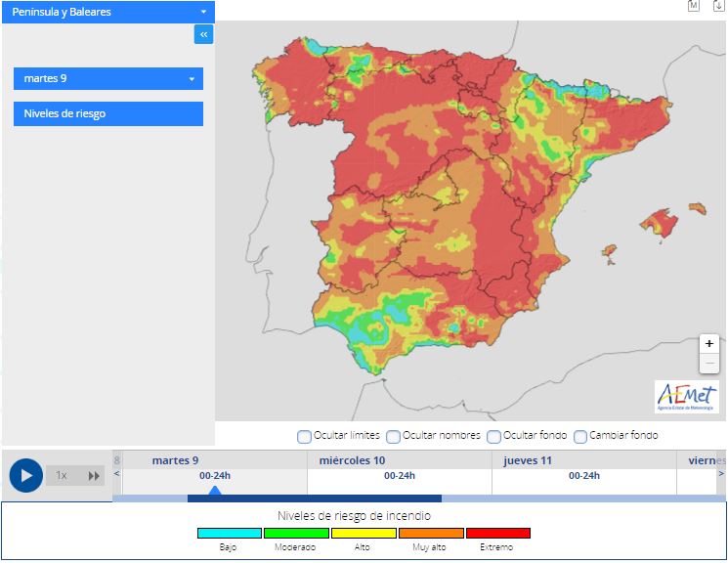
Task: Collapse the side panel with double chevron
Action: tap(203, 34)
